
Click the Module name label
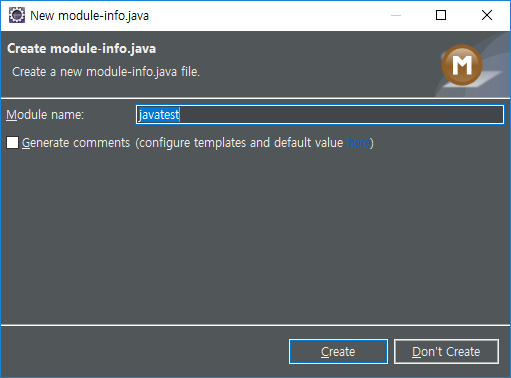(x=45, y=115)
